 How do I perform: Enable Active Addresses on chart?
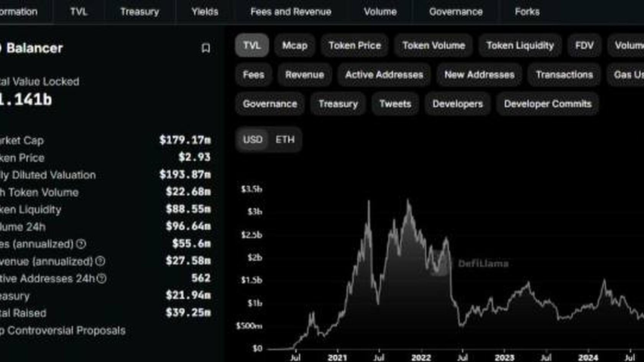384,75
